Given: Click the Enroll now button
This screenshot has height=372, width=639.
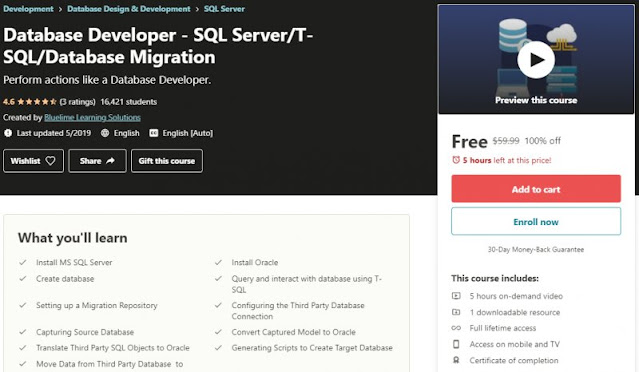Looking at the screenshot, I should click(536, 221).
